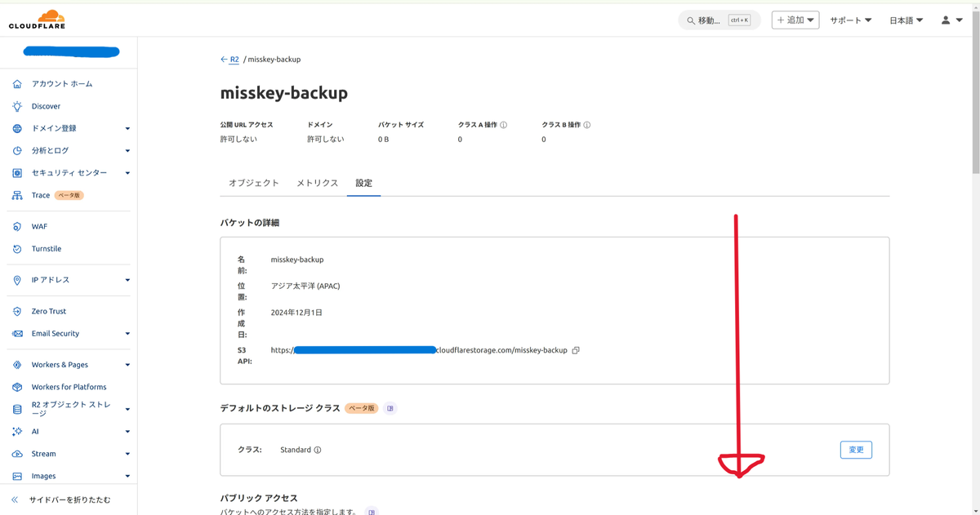Expand 分析とログ submenu arrow
The height and width of the screenshot is (515, 980).
click(x=127, y=151)
